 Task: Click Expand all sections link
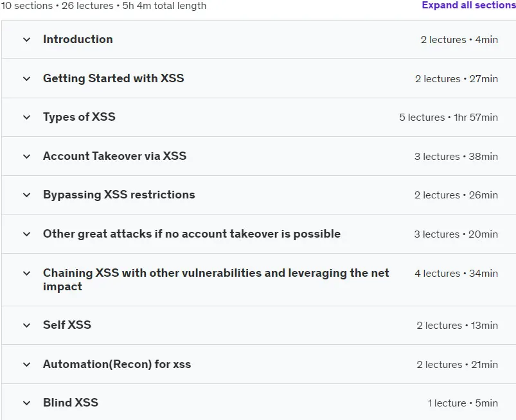[x=468, y=5]
